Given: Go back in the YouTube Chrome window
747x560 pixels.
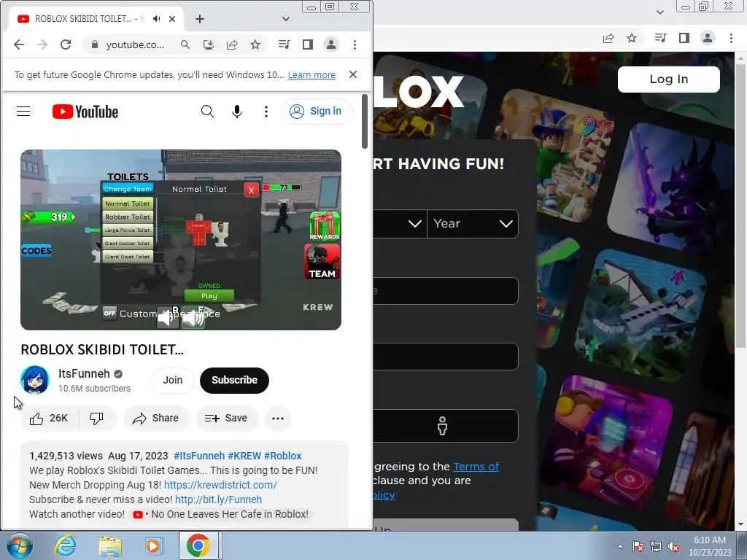Looking at the screenshot, I should click(x=18, y=44).
